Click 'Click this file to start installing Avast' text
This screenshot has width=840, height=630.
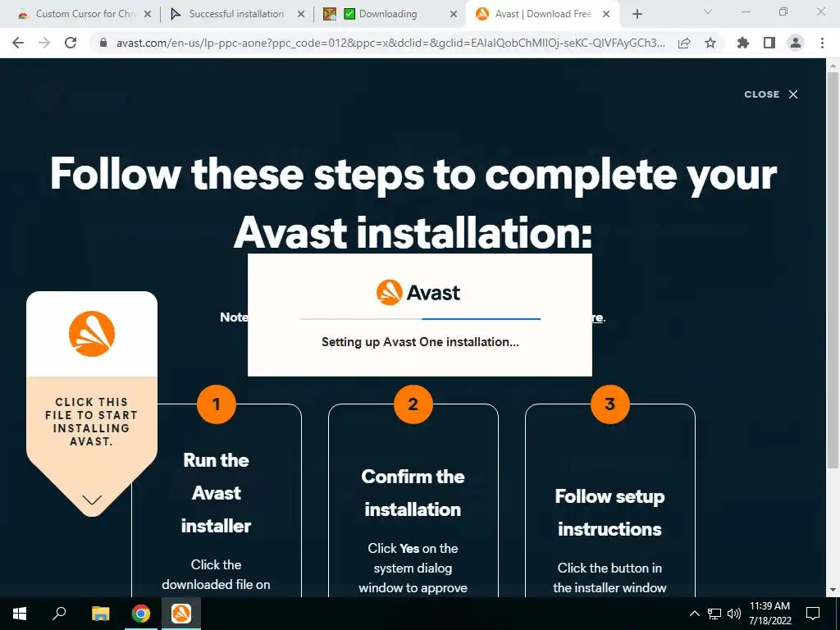tap(91, 422)
